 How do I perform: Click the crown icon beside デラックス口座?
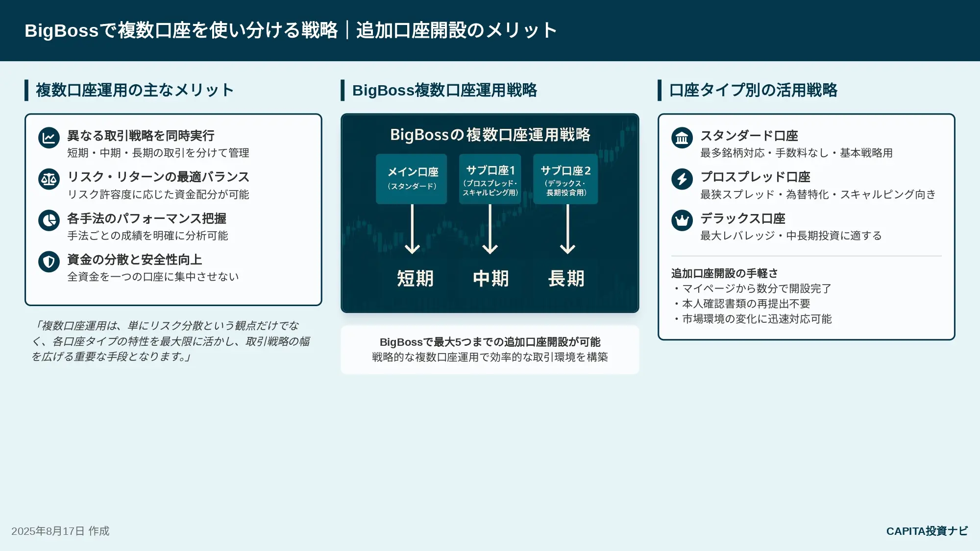point(682,220)
